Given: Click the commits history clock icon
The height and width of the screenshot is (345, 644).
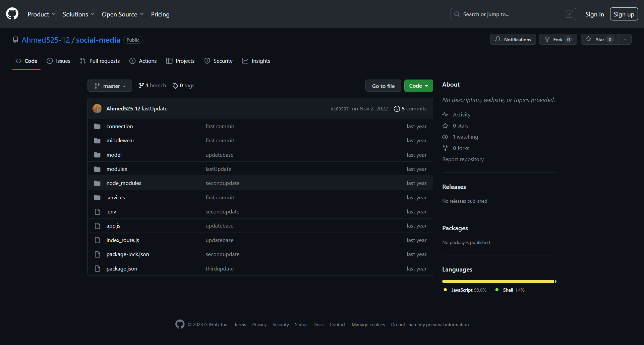Looking at the screenshot, I should coord(397,109).
